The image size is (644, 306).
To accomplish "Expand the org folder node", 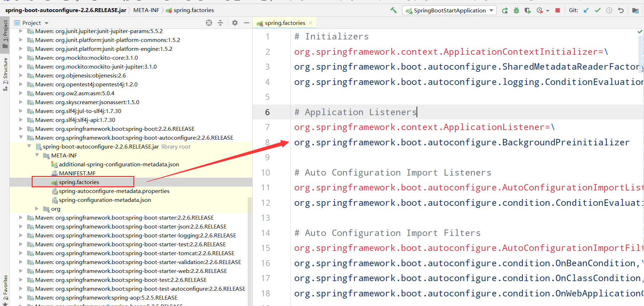I will (37, 209).
